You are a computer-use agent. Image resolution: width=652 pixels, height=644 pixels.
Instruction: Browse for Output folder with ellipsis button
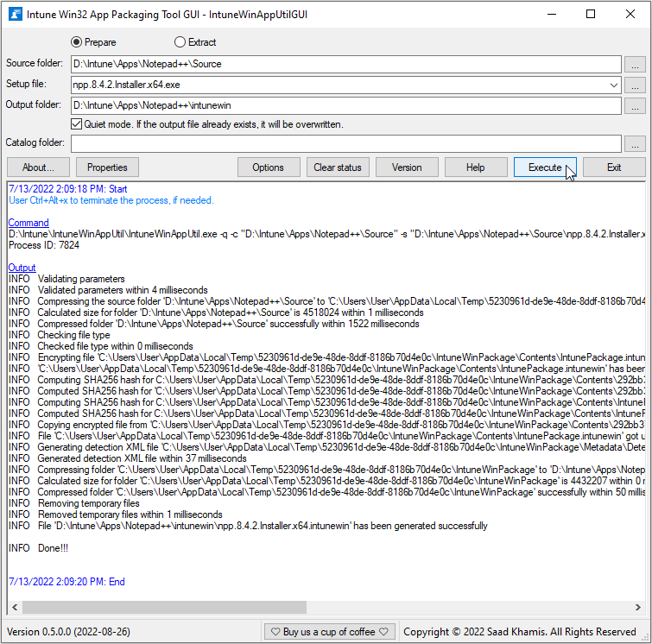tap(635, 106)
